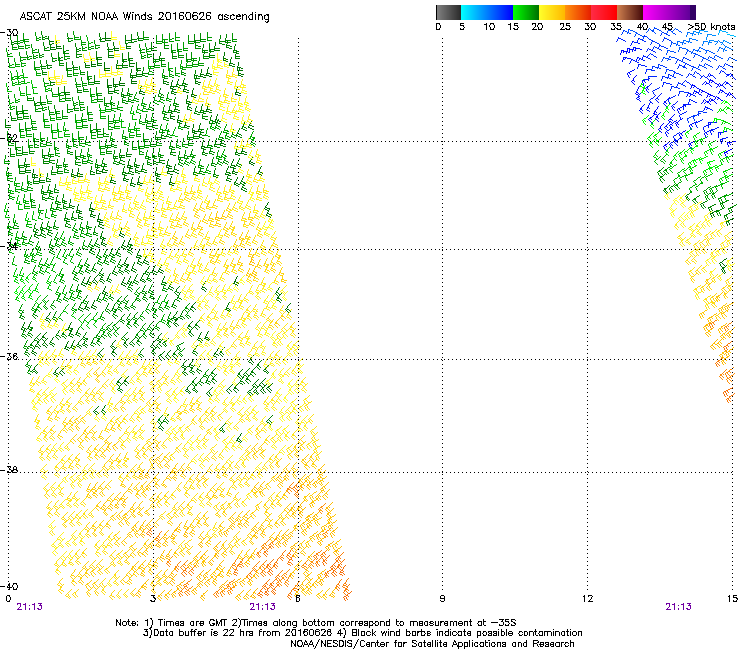The height and width of the screenshot is (650, 740).
Task: Click the '-30' latitude axis label
Action: [x=9, y=33]
